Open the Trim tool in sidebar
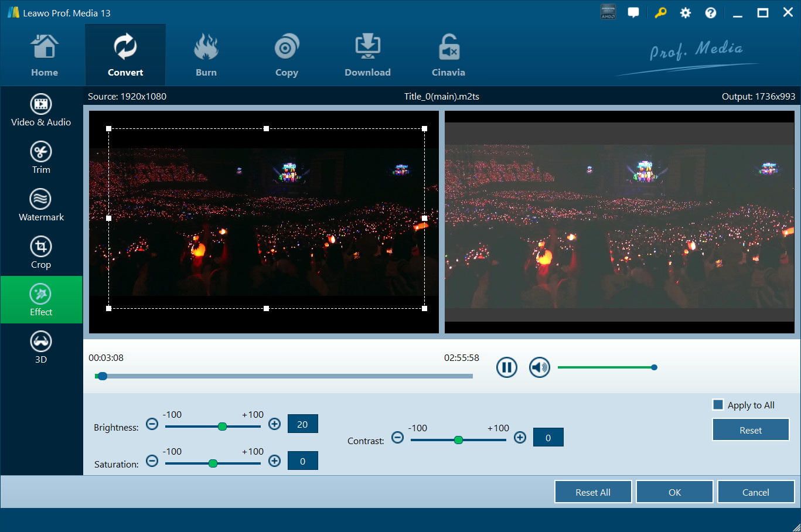 [41, 158]
